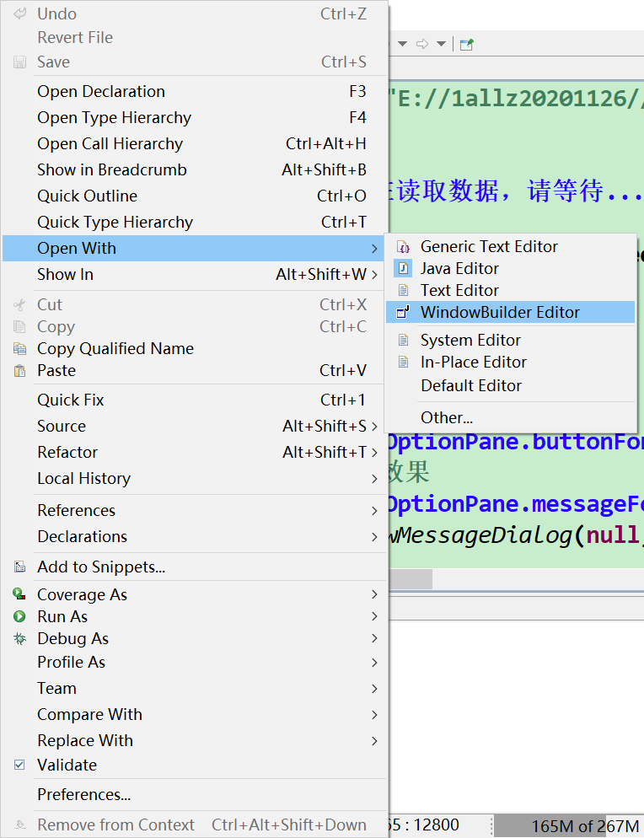Click the Text Editor document icon
644x838 pixels.
[x=404, y=290]
